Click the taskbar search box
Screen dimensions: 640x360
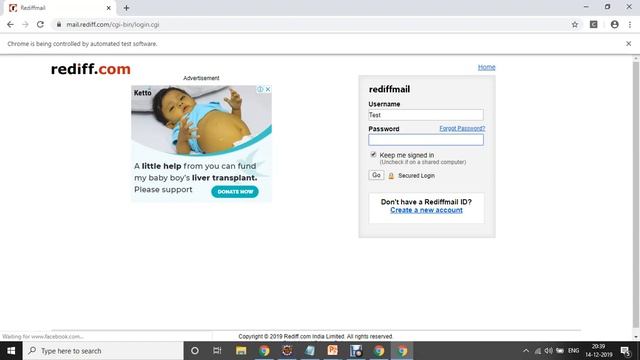tap(103, 351)
